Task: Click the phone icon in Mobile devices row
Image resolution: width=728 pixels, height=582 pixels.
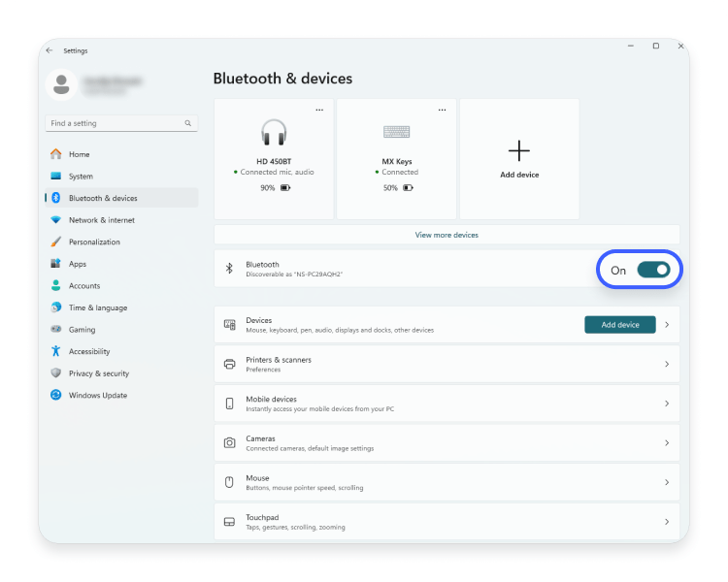Action: pos(229,404)
